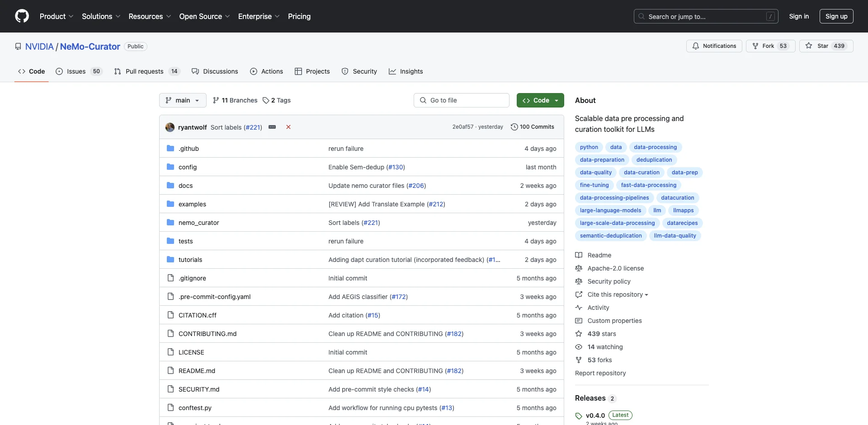Open the 100 Commits history link
The image size is (868, 425).
[532, 127]
